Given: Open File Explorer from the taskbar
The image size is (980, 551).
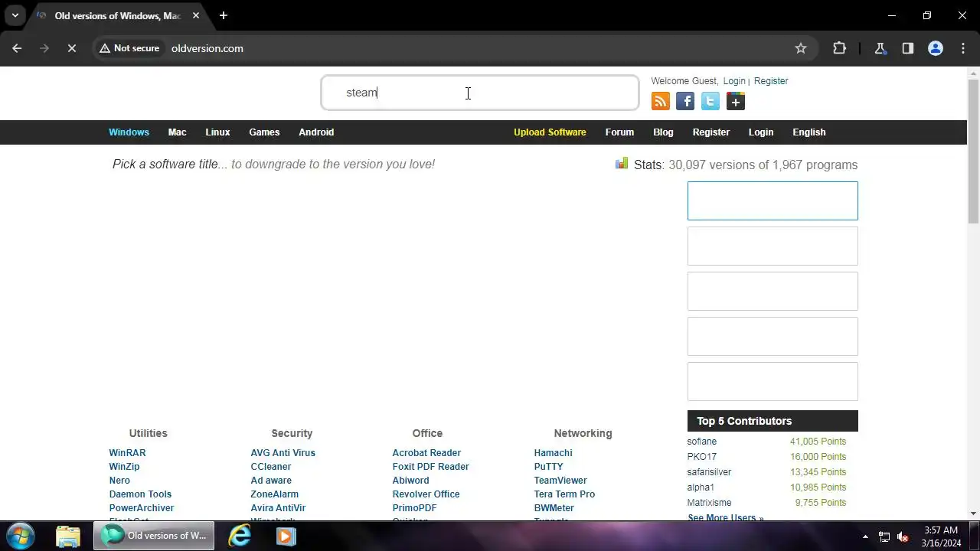Looking at the screenshot, I should click(68, 536).
